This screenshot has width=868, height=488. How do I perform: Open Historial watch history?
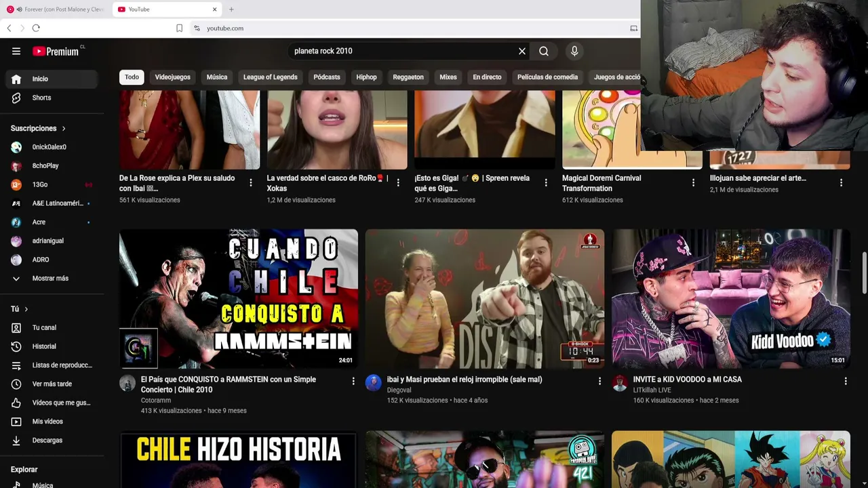(52, 346)
